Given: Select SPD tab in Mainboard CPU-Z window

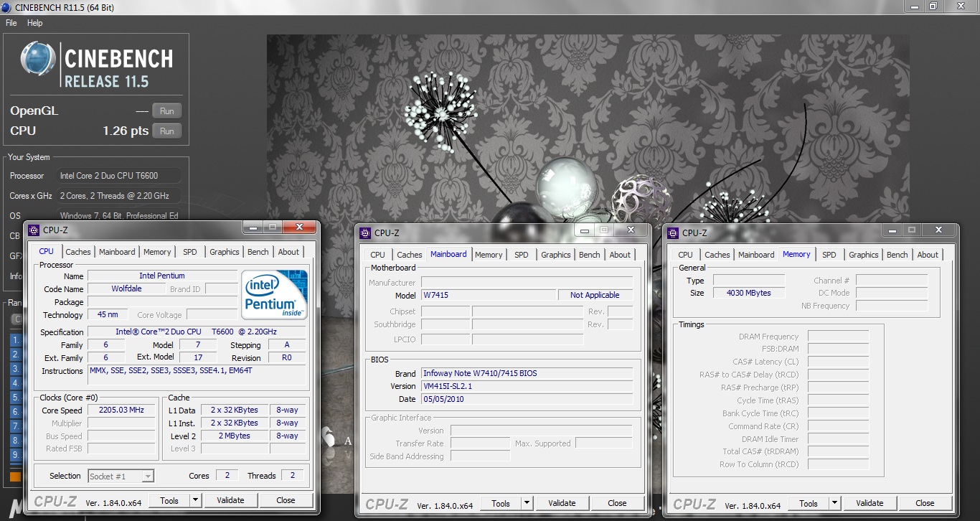Looking at the screenshot, I should pos(522,255).
